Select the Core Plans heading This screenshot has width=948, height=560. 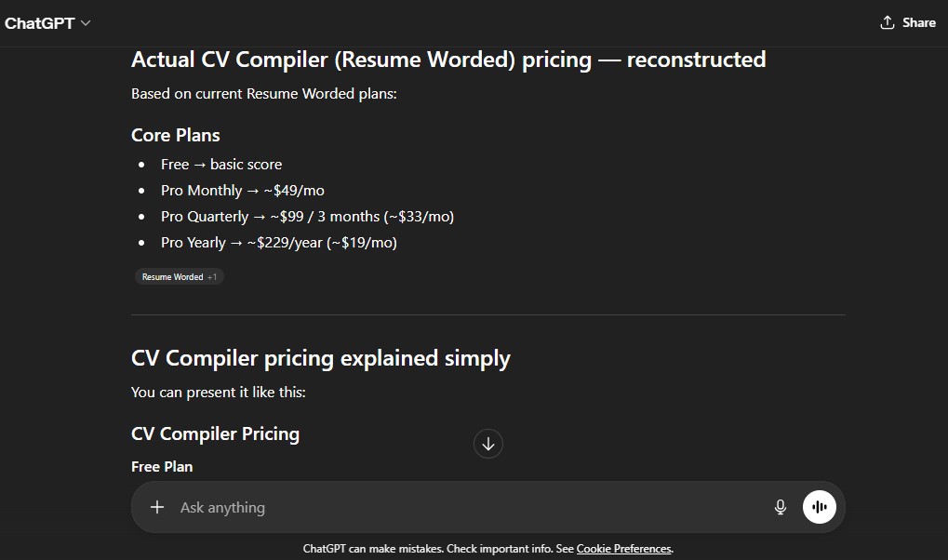click(175, 135)
